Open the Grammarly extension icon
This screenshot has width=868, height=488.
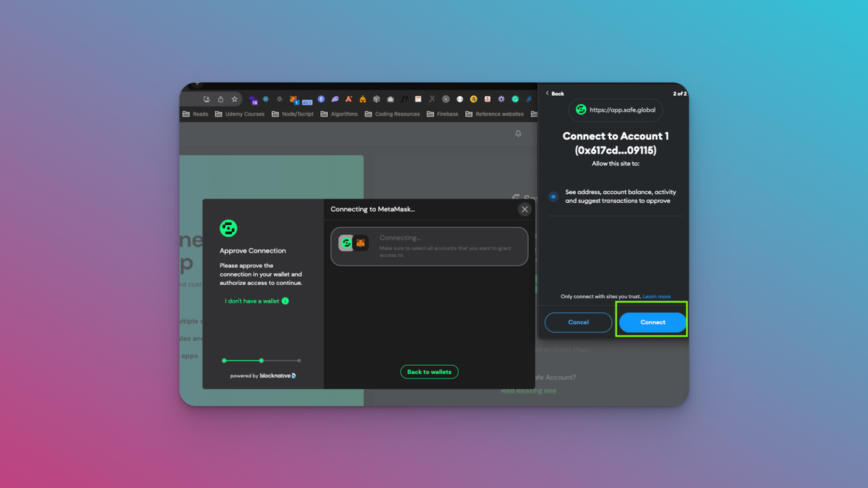click(x=515, y=99)
